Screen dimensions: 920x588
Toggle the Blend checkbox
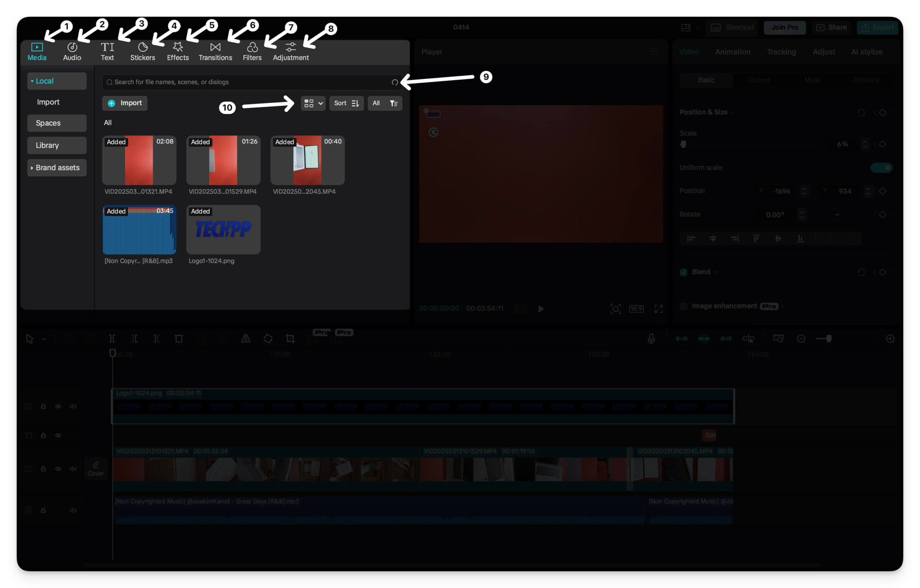point(683,272)
